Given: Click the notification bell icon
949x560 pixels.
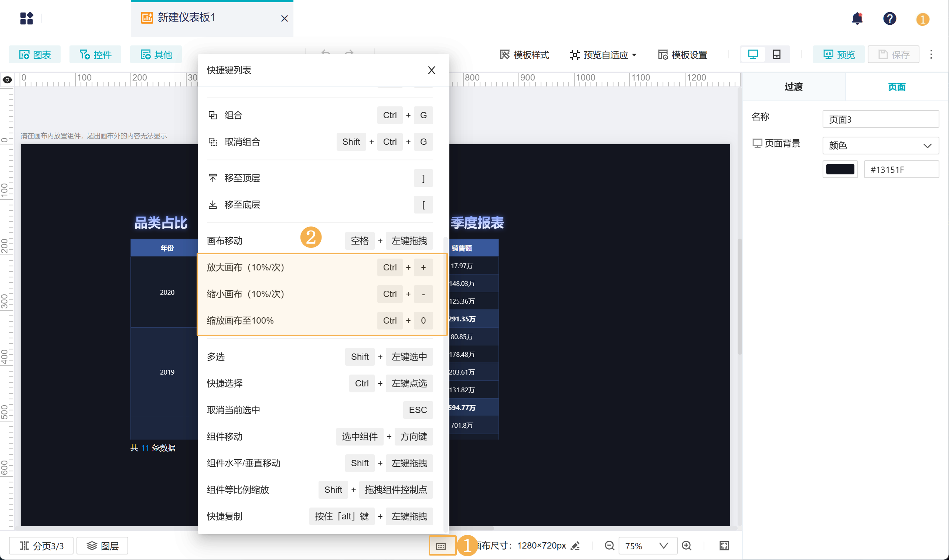Looking at the screenshot, I should point(857,18).
